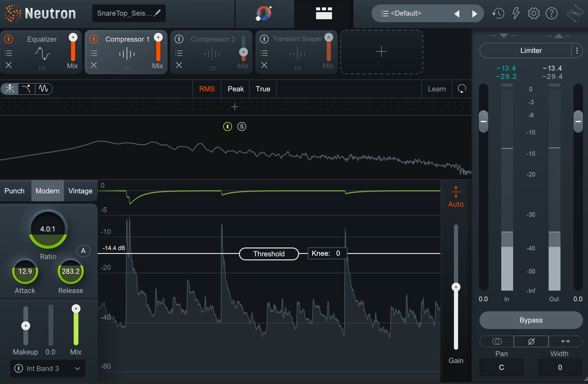Click the Threshold handle
Image resolution: width=588 pixels, height=384 pixels.
point(269,254)
